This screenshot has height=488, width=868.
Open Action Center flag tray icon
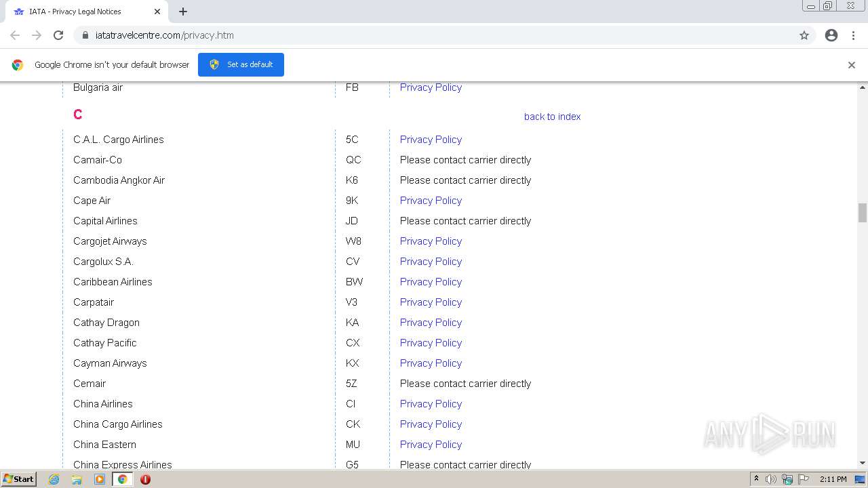(x=804, y=479)
